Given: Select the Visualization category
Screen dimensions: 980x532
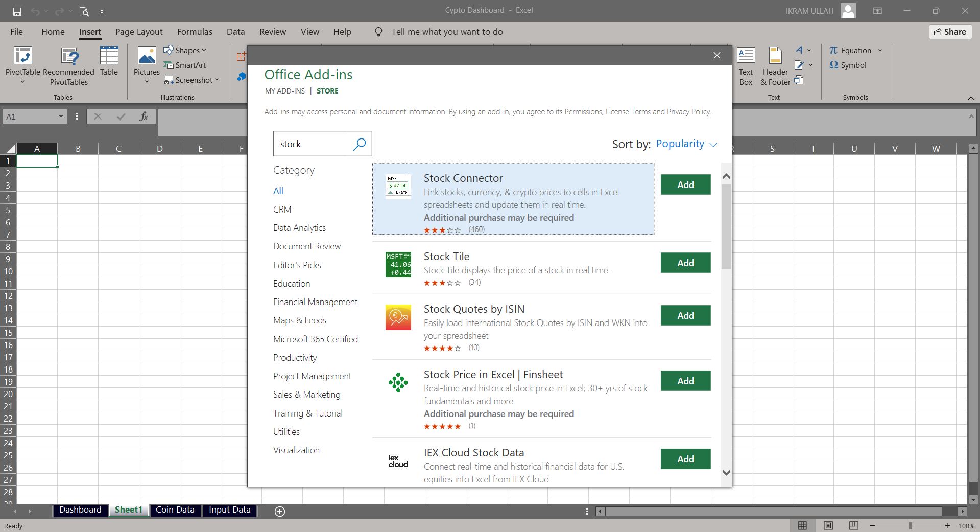Looking at the screenshot, I should [x=296, y=450].
